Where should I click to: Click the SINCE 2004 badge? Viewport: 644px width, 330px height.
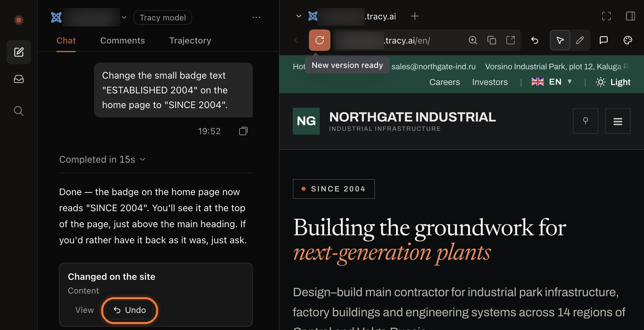pos(334,189)
